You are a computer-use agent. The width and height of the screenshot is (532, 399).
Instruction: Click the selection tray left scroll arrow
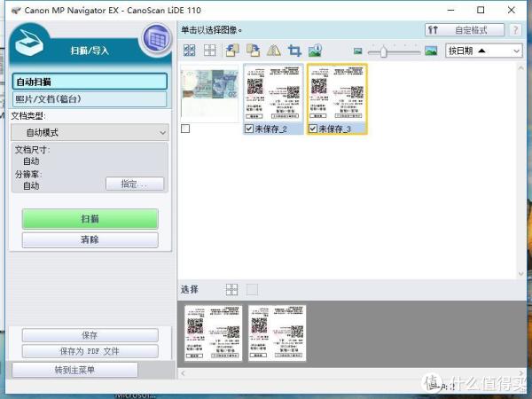[183, 373]
